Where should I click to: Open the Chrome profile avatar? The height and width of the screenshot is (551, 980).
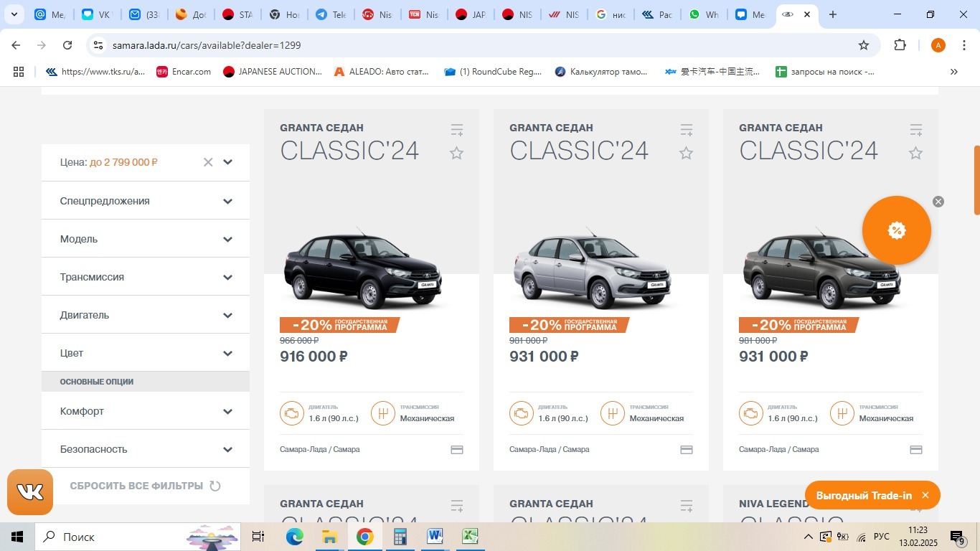pyautogui.click(x=938, y=45)
